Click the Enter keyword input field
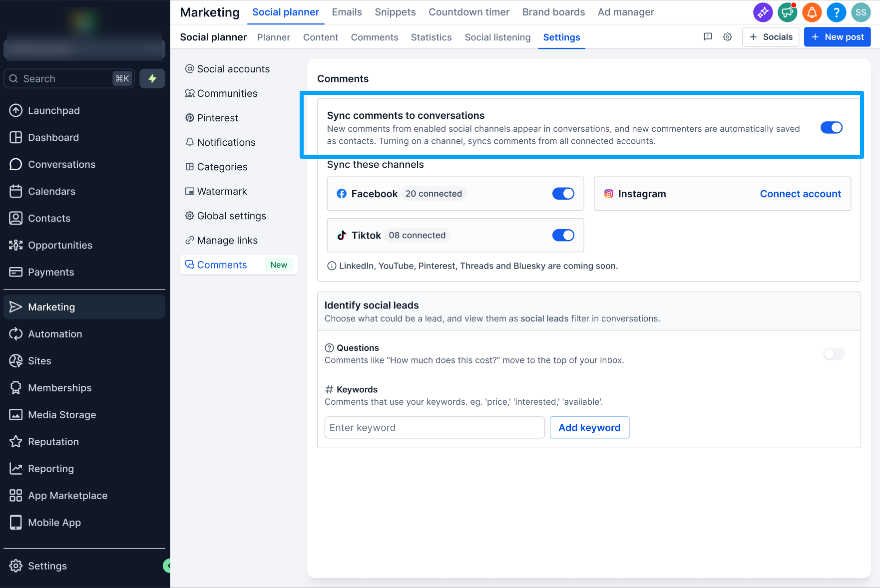This screenshot has width=880, height=588. coord(435,428)
